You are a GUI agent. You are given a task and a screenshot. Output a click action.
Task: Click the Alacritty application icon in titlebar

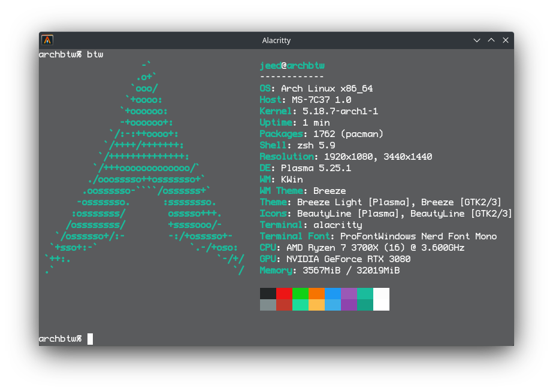click(x=47, y=40)
